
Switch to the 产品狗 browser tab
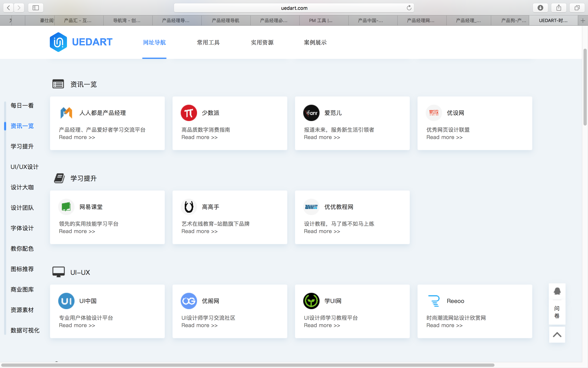[510, 21]
